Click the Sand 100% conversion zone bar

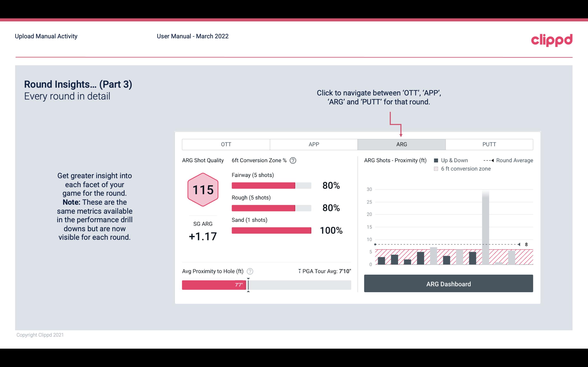coord(271,230)
